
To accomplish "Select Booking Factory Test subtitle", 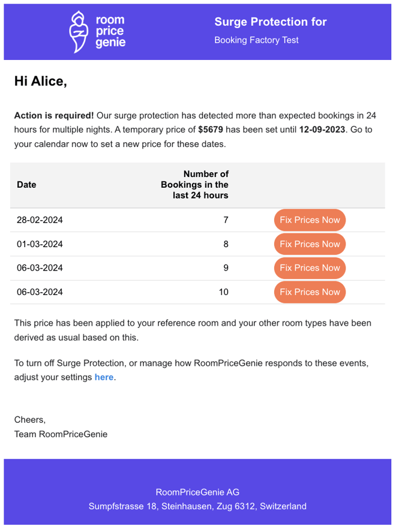I will (x=256, y=40).
